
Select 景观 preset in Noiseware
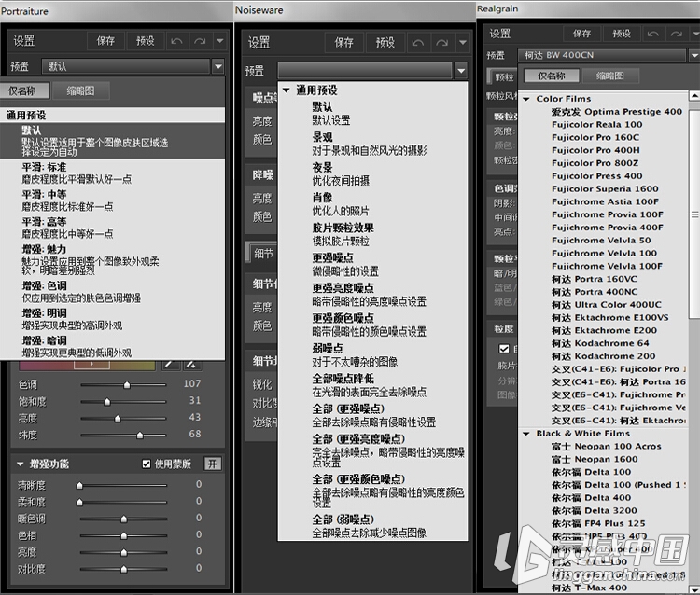pos(372,144)
